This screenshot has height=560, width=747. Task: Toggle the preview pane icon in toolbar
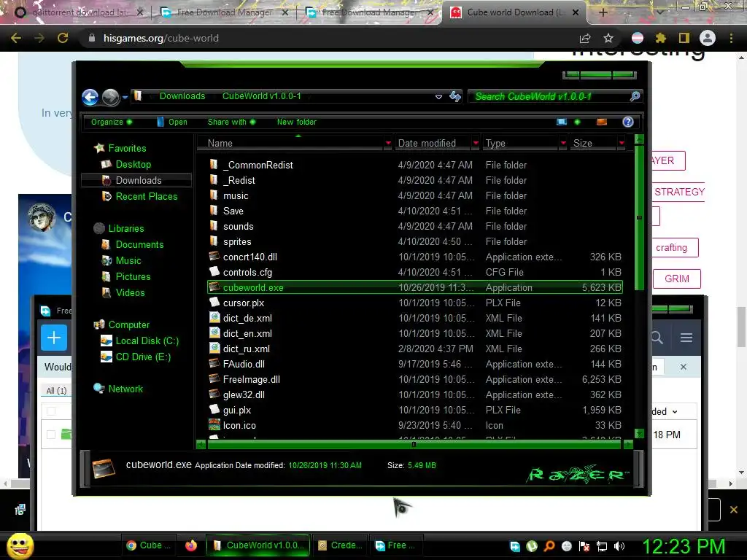click(602, 122)
